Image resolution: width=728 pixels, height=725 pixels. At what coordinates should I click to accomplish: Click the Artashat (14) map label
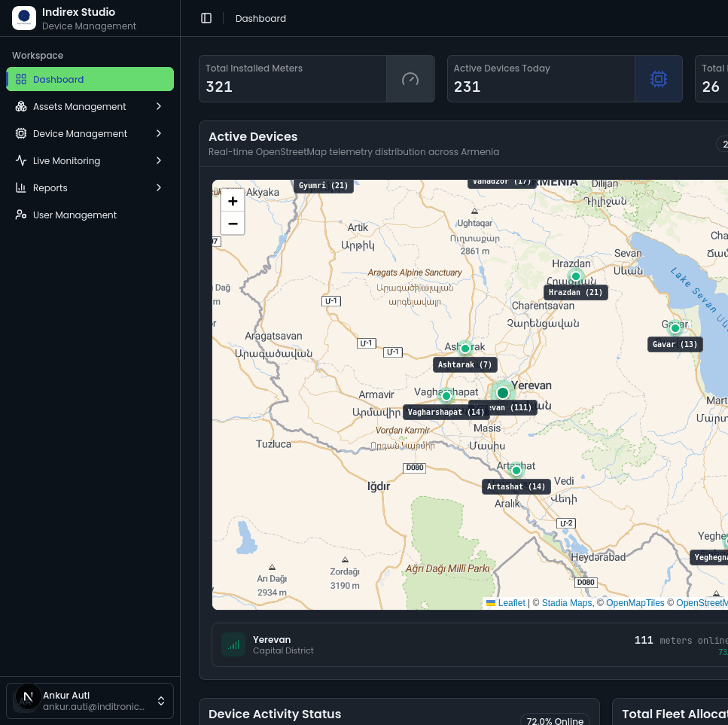pyautogui.click(x=516, y=487)
